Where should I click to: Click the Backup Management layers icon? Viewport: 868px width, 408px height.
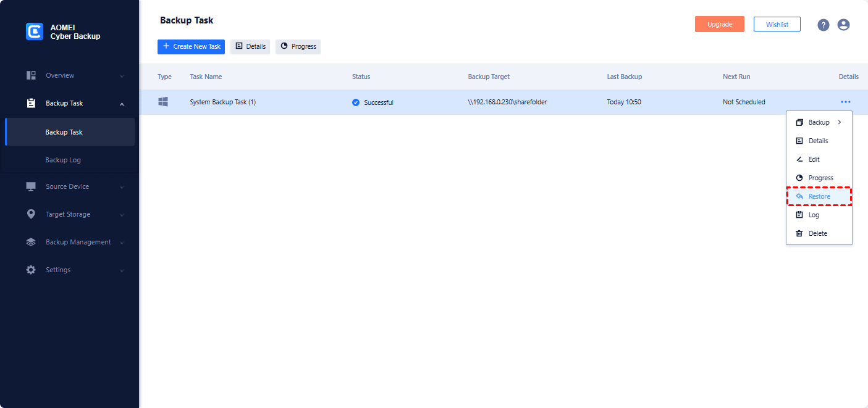[31, 242]
